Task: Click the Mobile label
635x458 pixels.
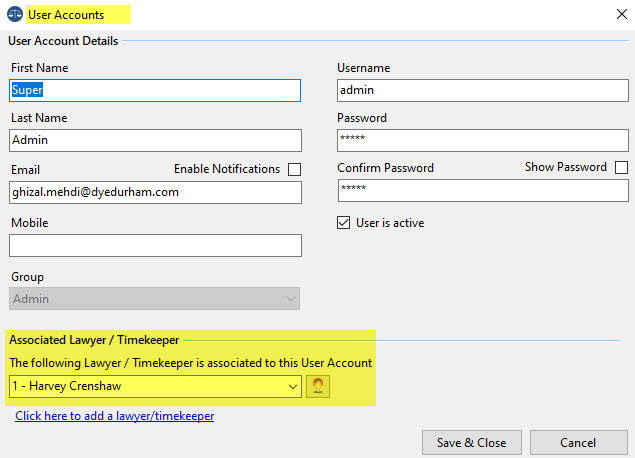Action: tap(30, 223)
